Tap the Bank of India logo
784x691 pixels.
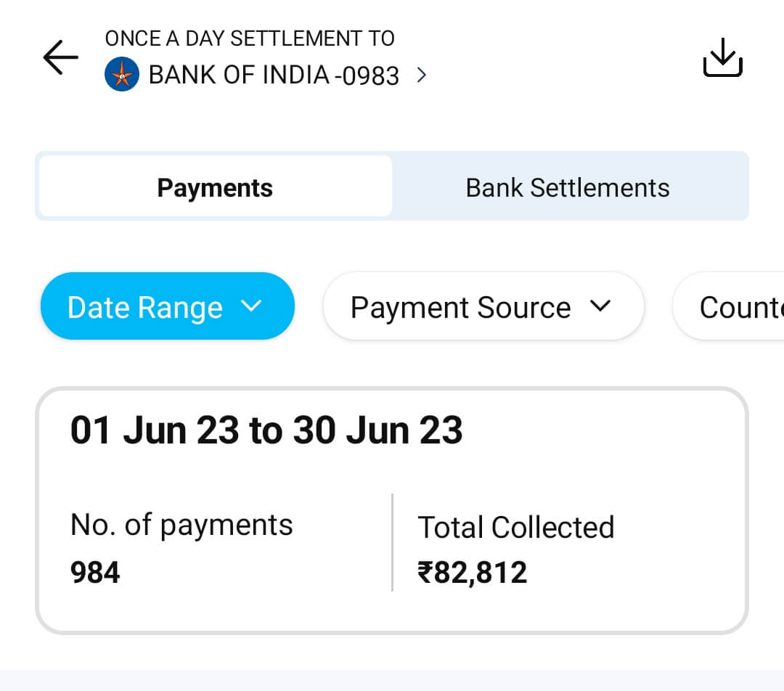click(122, 75)
